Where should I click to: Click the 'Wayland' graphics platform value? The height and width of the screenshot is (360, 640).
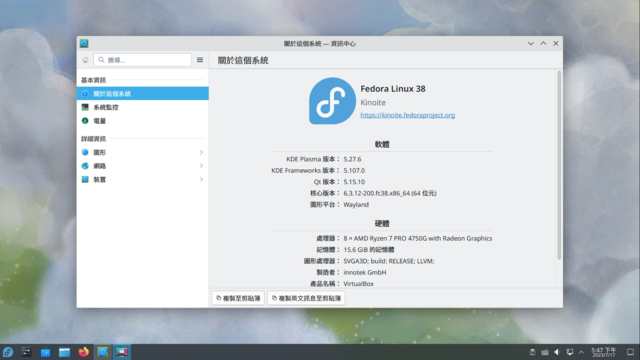(x=356, y=204)
